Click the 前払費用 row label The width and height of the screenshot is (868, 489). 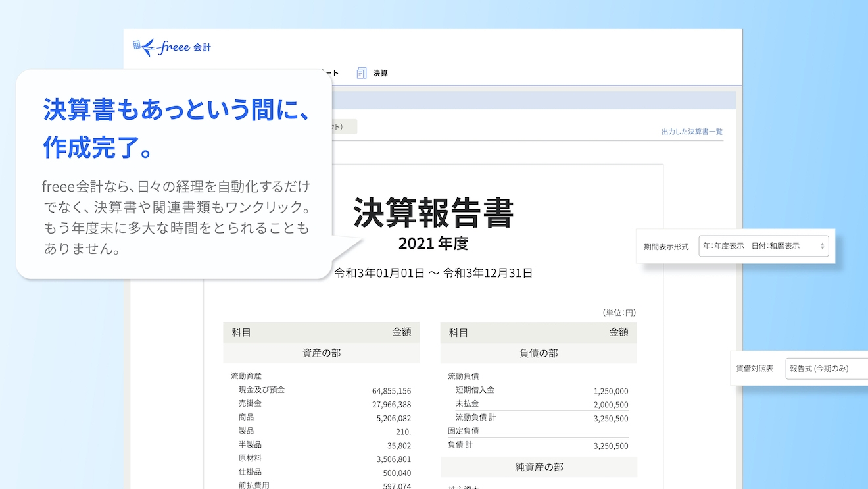[254, 485]
